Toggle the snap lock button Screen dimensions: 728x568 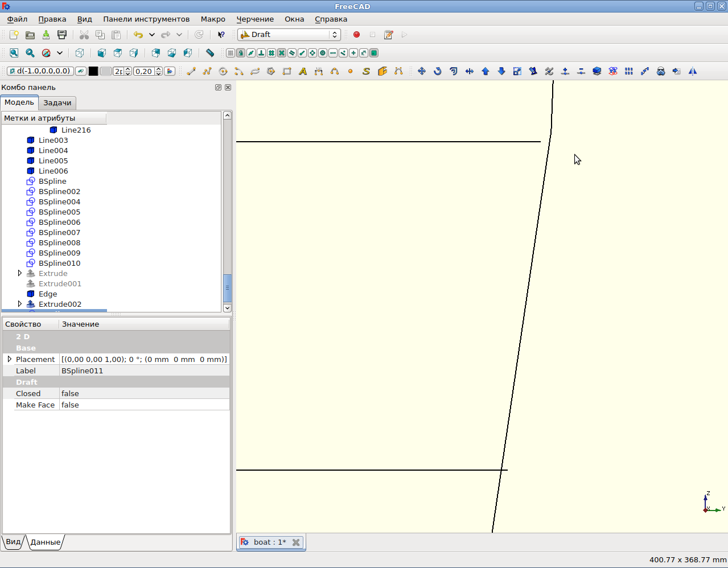[x=241, y=53]
